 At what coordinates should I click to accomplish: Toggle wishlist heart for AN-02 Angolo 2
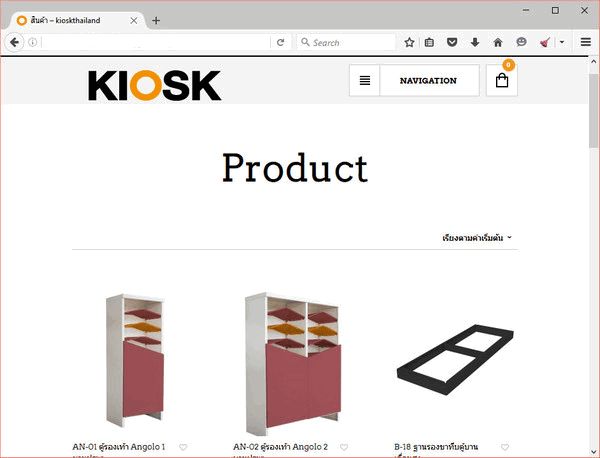point(344,447)
